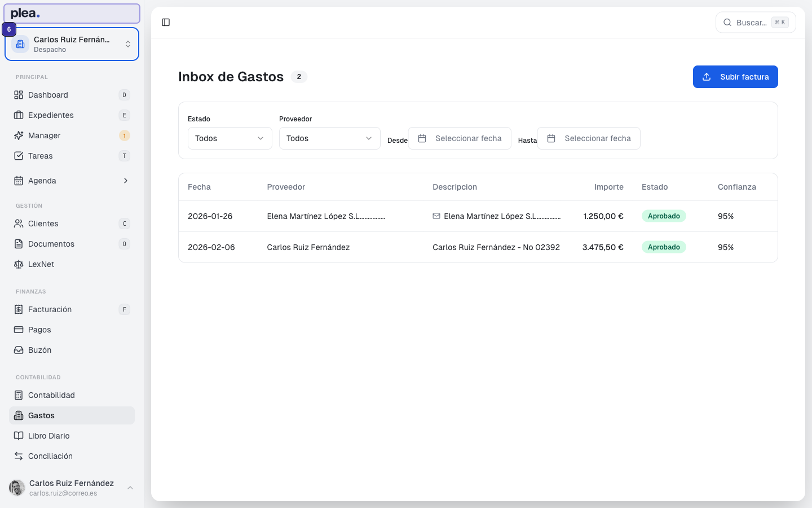The width and height of the screenshot is (812, 508).
Task: Click Carlos Ruiz profile photo
Action: pyautogui.click(x=17, y=488)
